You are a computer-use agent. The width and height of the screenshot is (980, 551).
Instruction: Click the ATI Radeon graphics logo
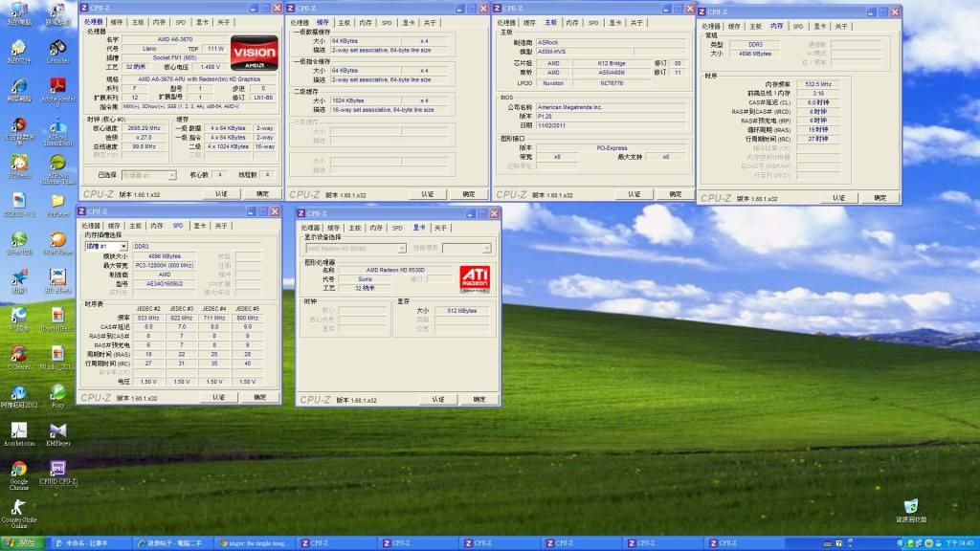coord(475,277)
